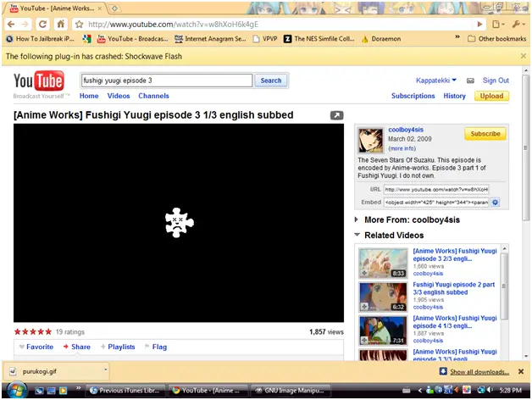The width and height of the screenshot is (532, 400).
Task: Open the purukogi.gif download options arrow
Action: click(105, 370)
